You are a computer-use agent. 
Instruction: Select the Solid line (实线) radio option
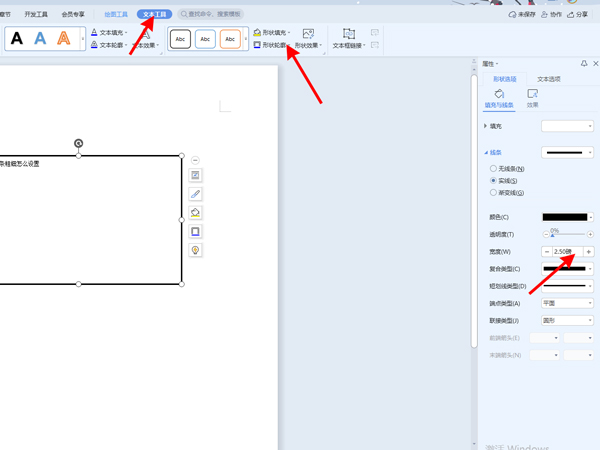493,180
